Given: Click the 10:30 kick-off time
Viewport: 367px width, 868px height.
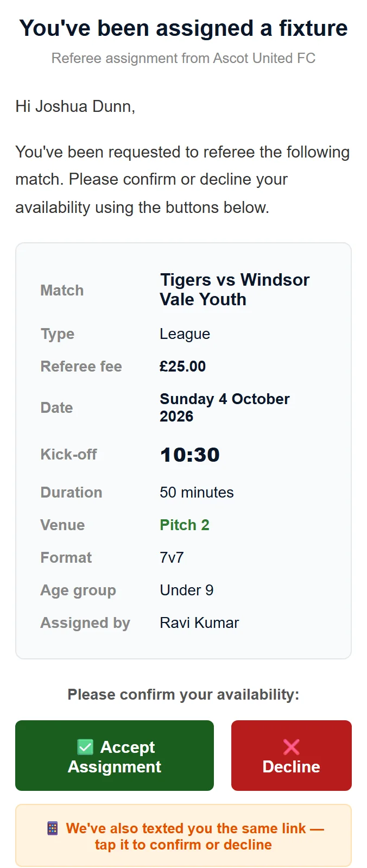Looking at the screenshot, I should (x=190, y=455).
